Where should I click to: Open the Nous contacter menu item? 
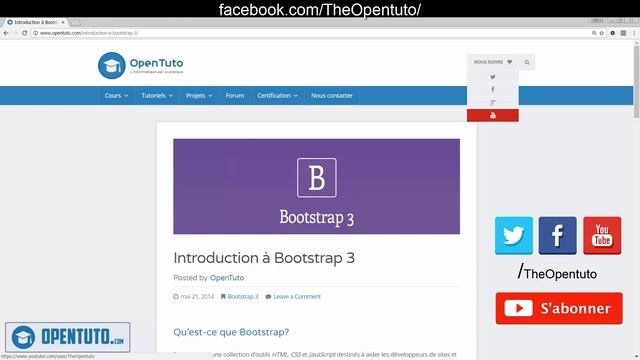pos(332,96)
